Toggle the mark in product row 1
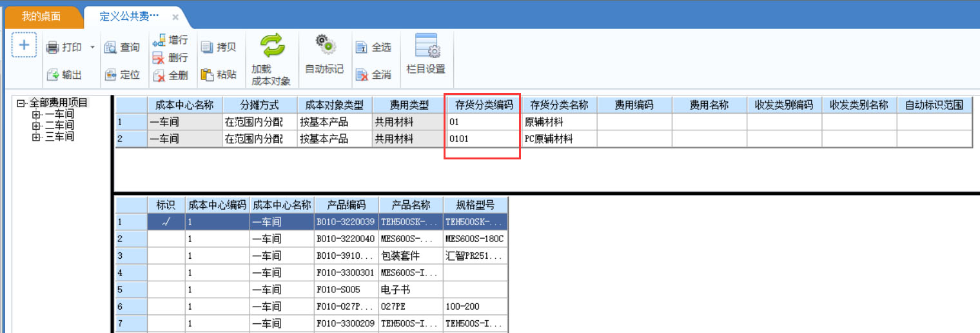Viewport: 980px width, 333px height. tap(166, 222)
